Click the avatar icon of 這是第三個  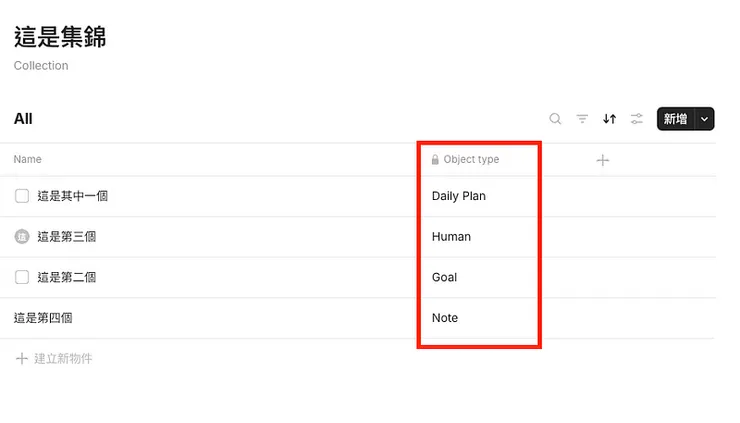[22, 237]
